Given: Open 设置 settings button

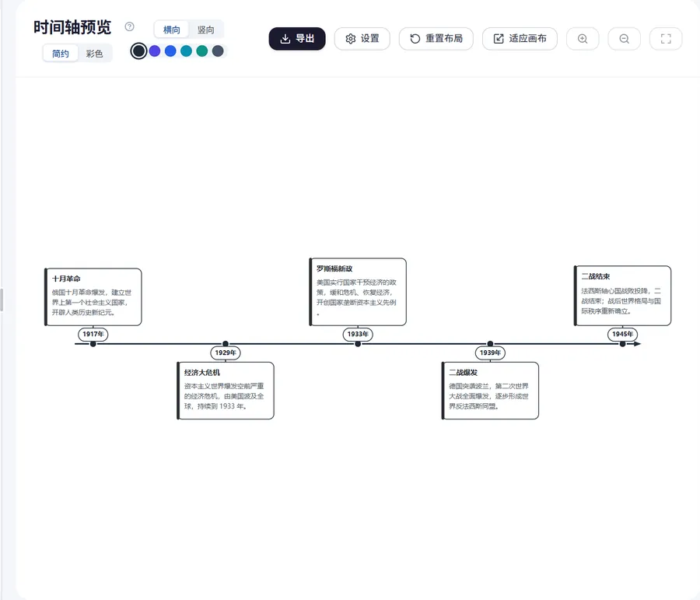Looking at the screenshot, I should [x=362, y=39].
